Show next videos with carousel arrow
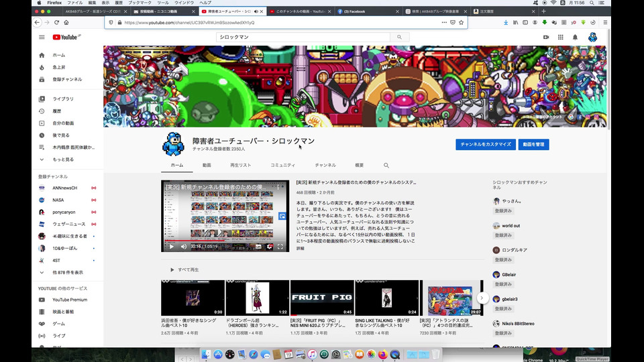The image size is (644, 362). (x=482, y=298)
